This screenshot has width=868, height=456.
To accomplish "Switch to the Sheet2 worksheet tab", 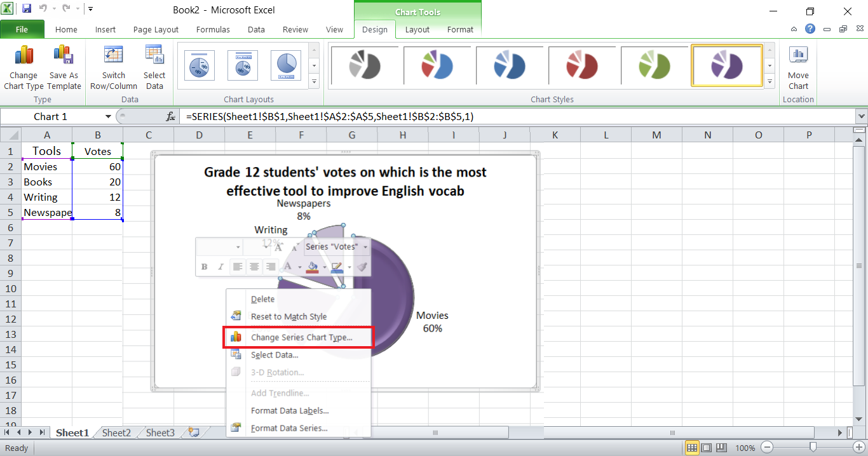I will point(116,433).
